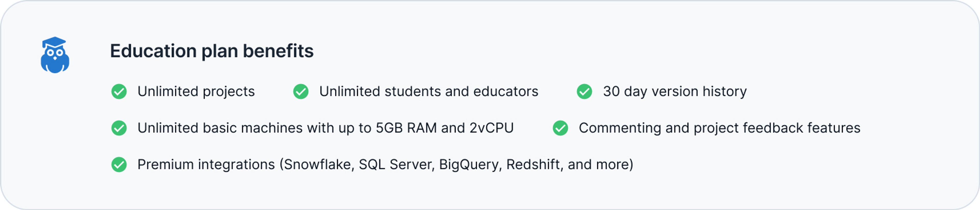Click the blue owl graduation cap icon
Image resolution: width=980 pixels, height=210 pixels.
click(55, 55)
